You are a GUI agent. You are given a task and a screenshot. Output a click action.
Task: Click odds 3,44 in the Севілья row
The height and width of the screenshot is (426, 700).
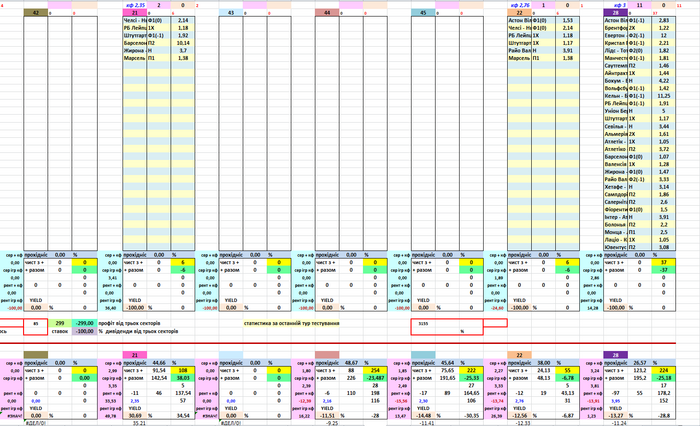click(x=664, y=126)
